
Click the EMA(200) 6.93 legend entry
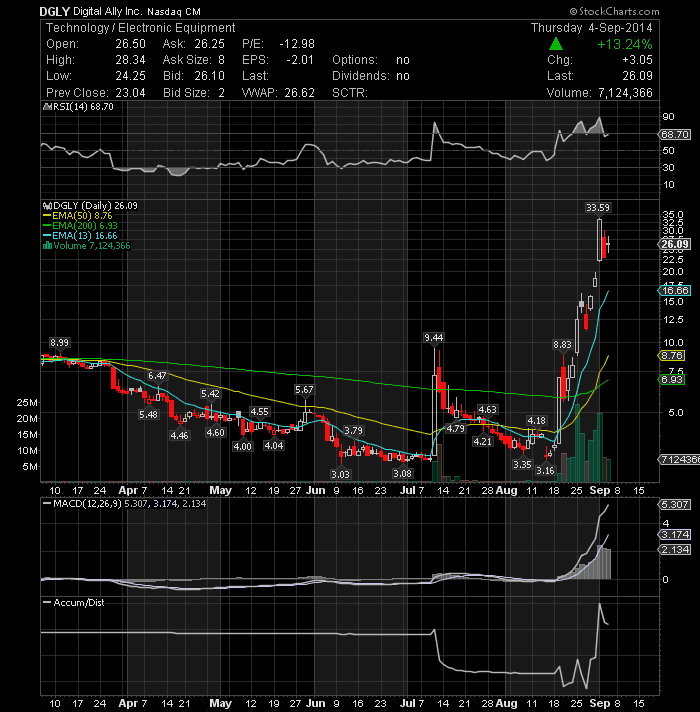[80, 226]
